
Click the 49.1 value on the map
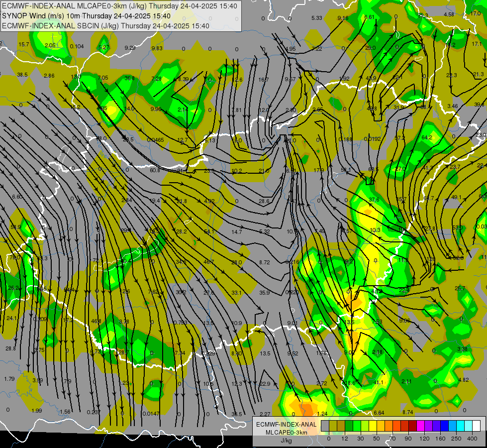[x=457, y=197]
